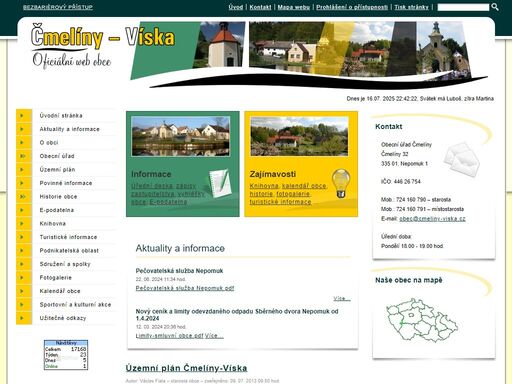Open Fotogalerie sidebar item
The width and height of the screenshot is (512, 384).
56,278
